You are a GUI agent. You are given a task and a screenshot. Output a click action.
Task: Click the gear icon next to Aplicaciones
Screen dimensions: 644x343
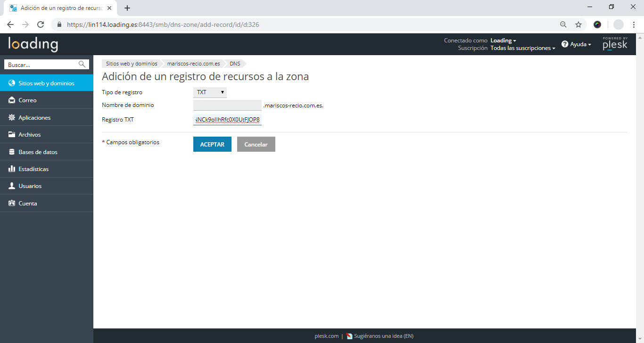[12, 117]
